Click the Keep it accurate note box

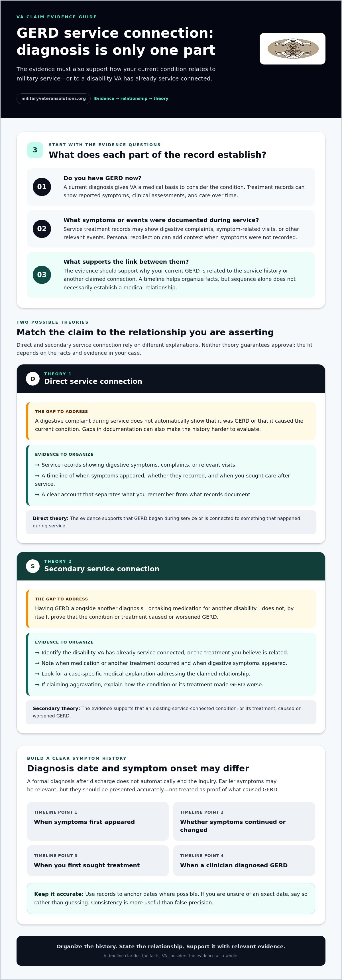tap(171, 898)
